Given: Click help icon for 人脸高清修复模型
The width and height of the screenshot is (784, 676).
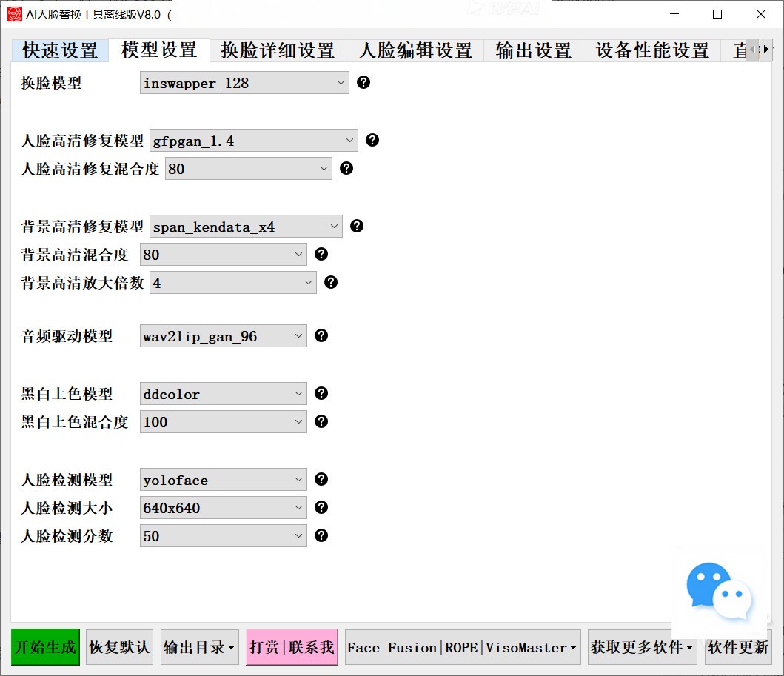Looking at the screenshot, I should [372, 140].
